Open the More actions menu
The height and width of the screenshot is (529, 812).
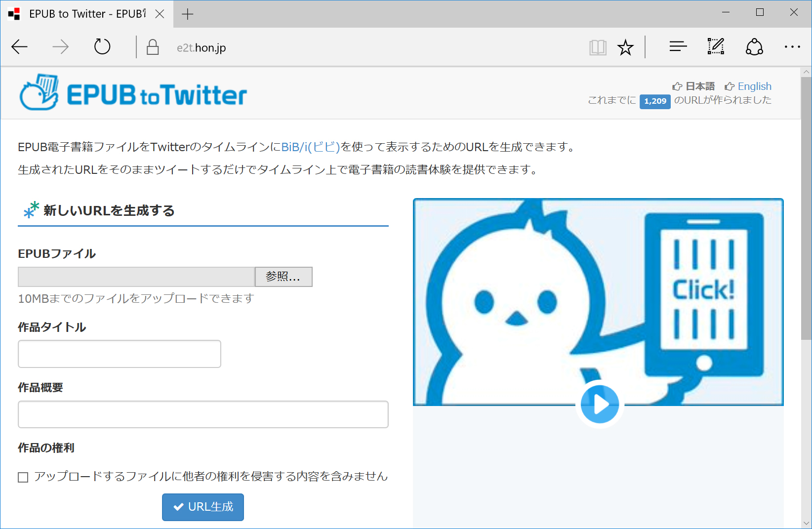[792, 47]
